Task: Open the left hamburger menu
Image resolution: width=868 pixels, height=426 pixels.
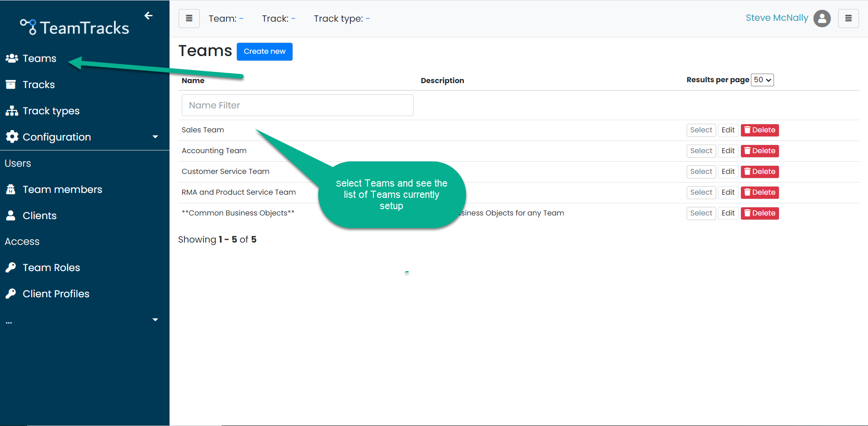Action: pyautogui.click(x=189, y=19)
